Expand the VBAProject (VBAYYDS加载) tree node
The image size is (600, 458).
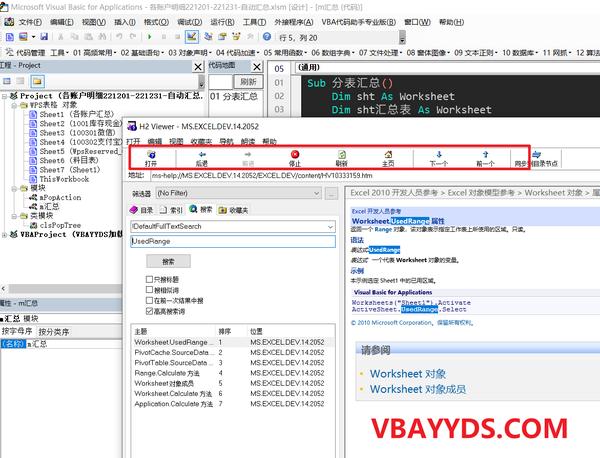[x=4, y=235]
